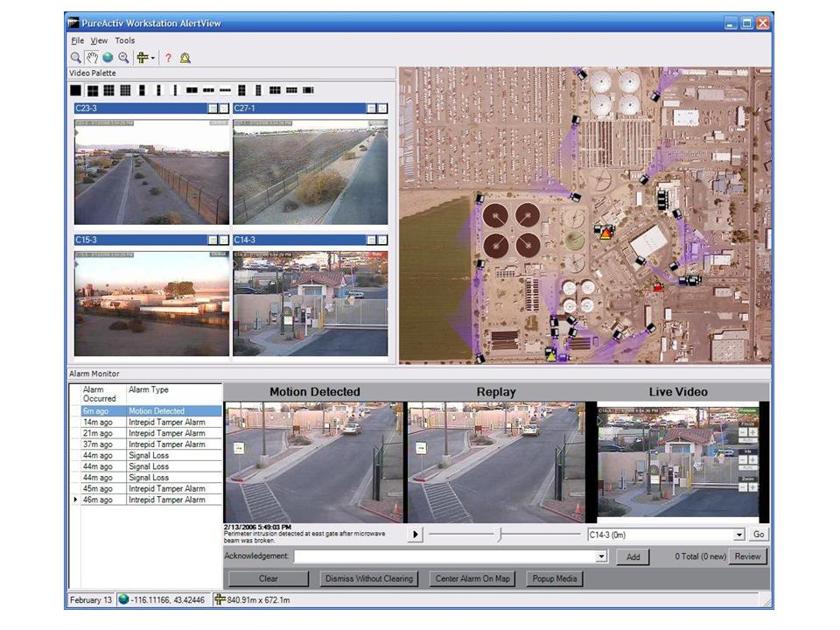Select the 2x2 grid layout in Video Palette
The image size is (840, 630).
[x=92, y=88]
